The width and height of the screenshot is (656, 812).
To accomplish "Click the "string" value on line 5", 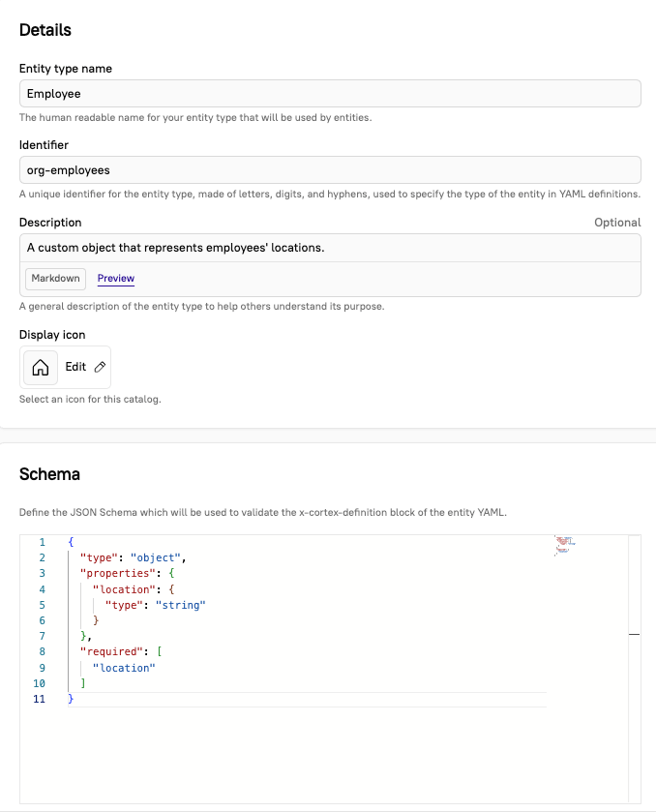I will 181,605.
